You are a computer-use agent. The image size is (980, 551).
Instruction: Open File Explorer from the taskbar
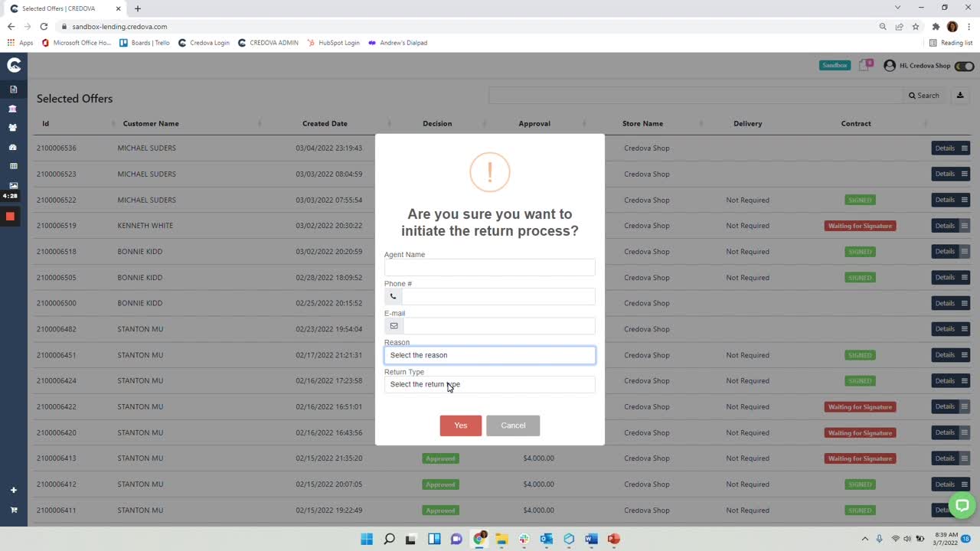coord(501,539)
